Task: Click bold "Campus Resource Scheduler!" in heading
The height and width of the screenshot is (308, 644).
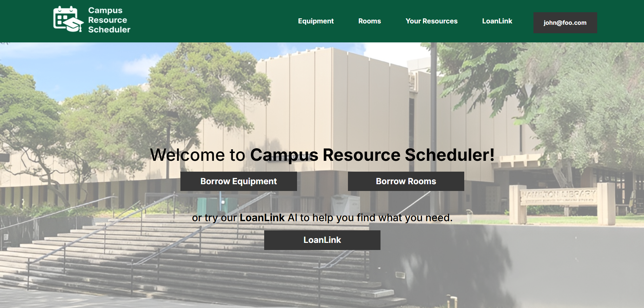Action: pos(372,155)
